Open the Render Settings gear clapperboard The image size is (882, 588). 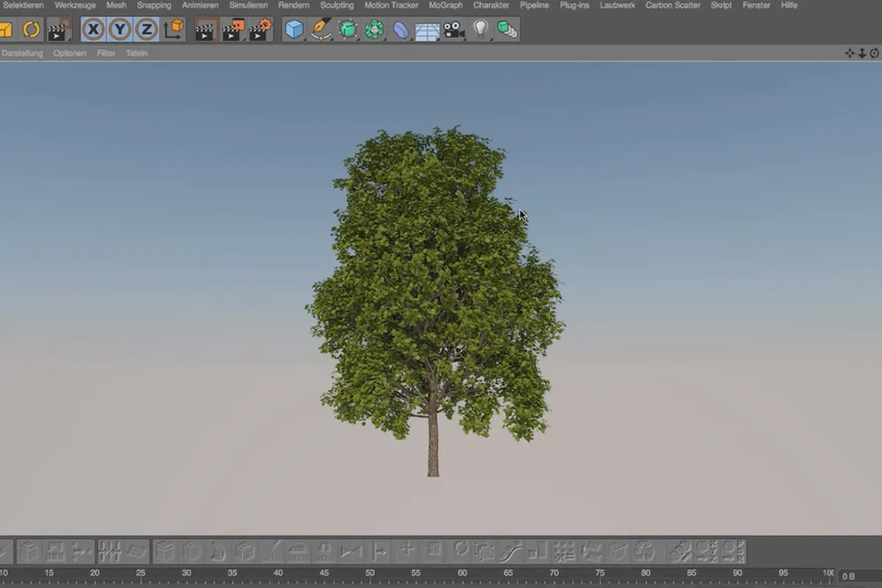(x=260, y=29)
